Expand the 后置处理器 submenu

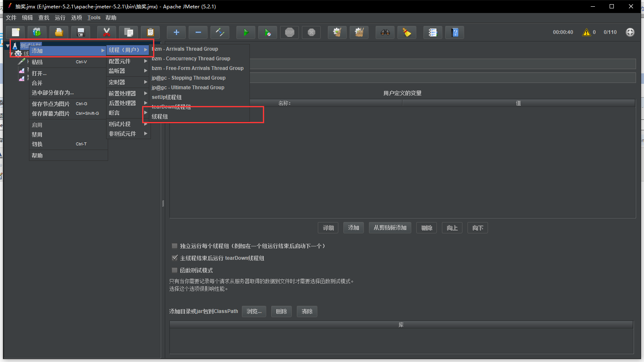tap(128, 103)
